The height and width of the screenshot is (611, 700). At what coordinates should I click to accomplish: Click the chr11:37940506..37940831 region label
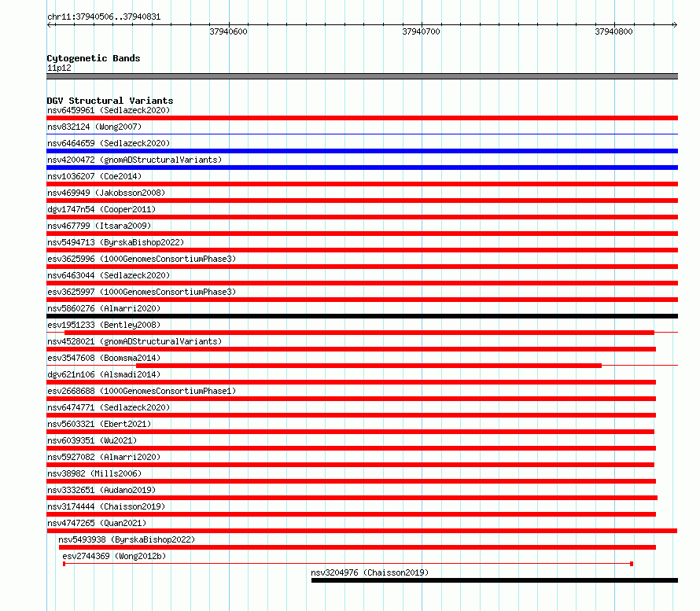point(104,17)
